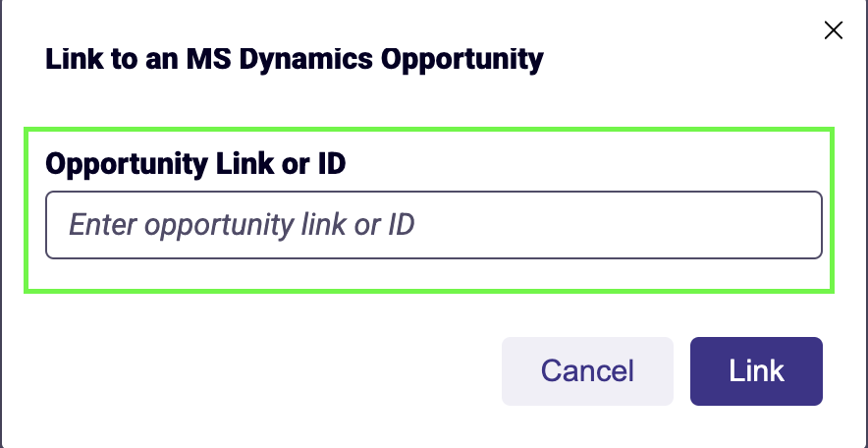Close the dialog with the X icon

(x=833, y=30)
